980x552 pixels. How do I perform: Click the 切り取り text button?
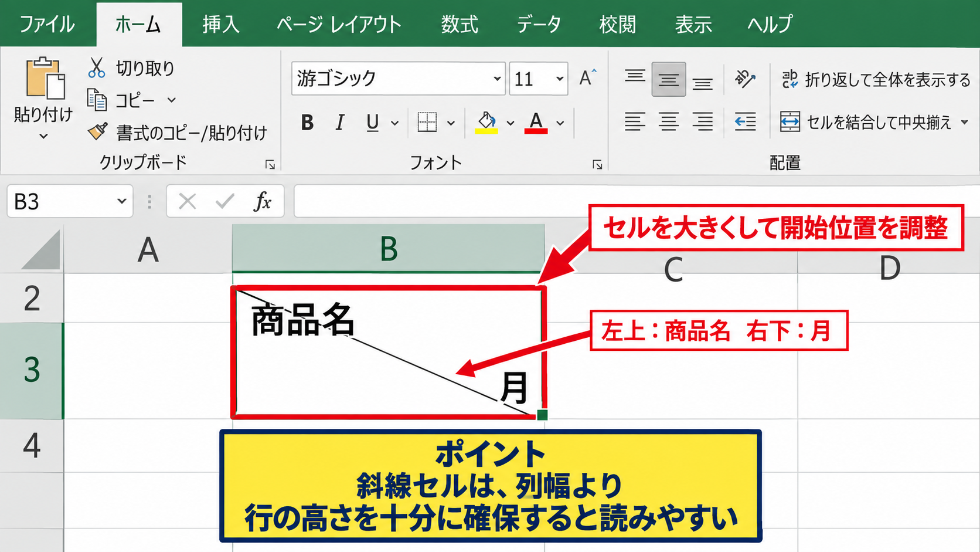145,68
